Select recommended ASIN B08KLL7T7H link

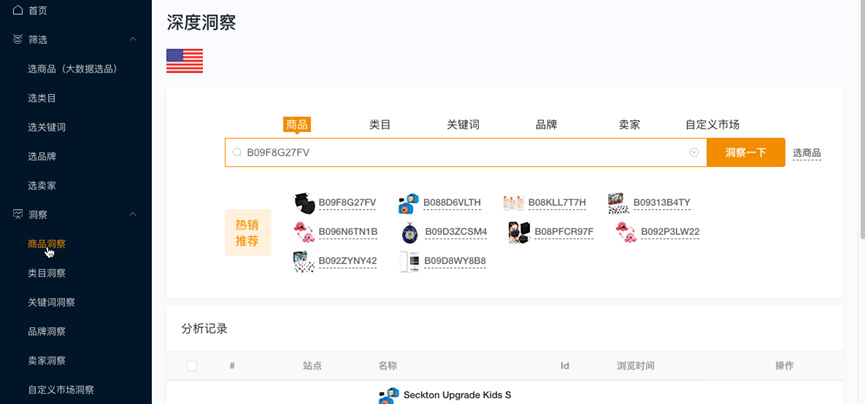pyautogui.click(x=557, y=203)
